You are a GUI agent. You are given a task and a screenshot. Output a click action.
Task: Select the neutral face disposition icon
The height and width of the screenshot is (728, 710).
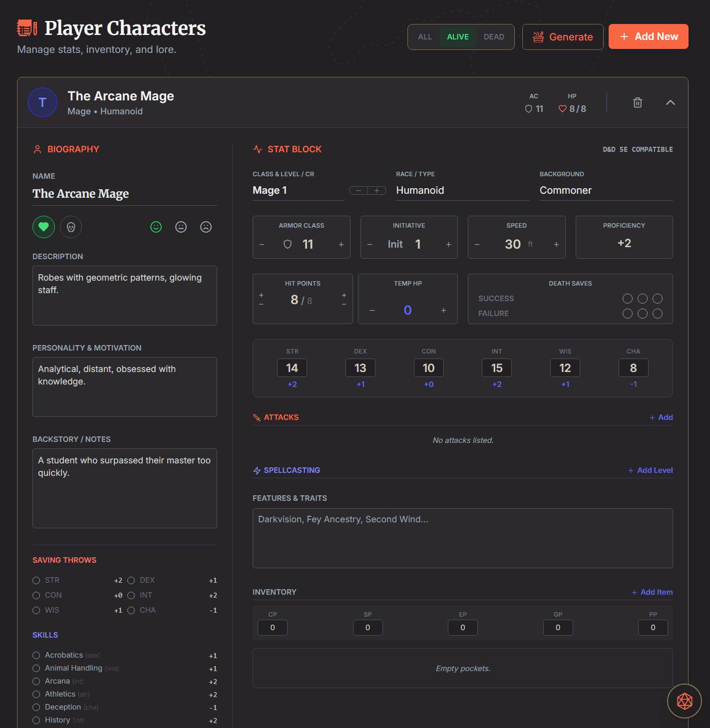pyautogui.click(x=181, y=227)
